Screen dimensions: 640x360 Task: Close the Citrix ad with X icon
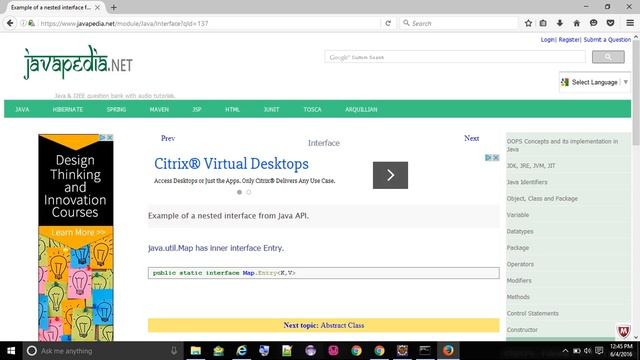pos(496,158)
